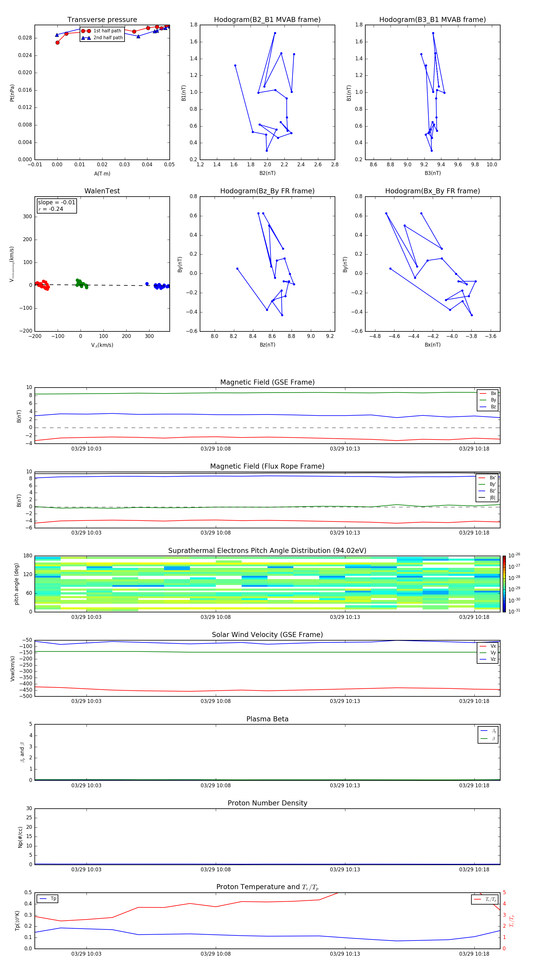This screenshot has width=535, height=980.
Task: Click the 'Hodogram(B2_B1 MVAB frame)' title
Action: coord(267,19)
